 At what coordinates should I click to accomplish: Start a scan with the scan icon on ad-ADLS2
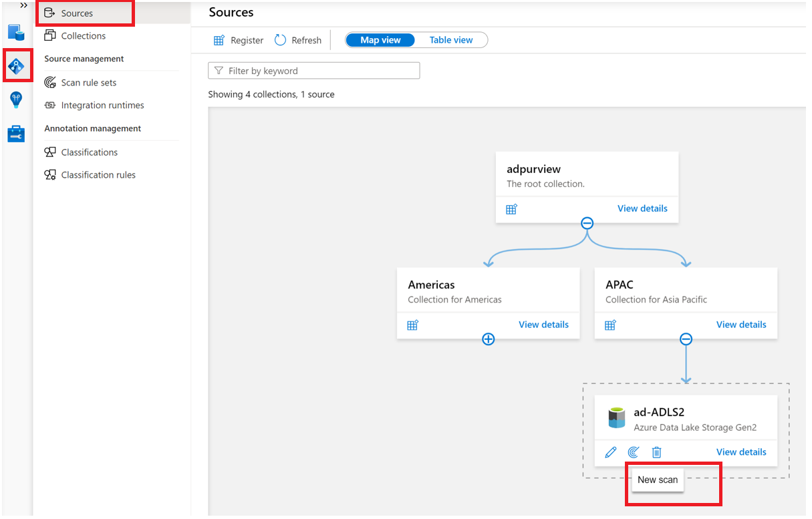click(634, 452)
